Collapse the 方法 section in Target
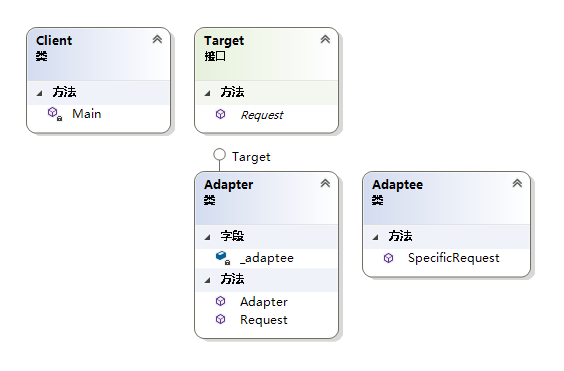The image size is (564, 371). pos(208,93)
